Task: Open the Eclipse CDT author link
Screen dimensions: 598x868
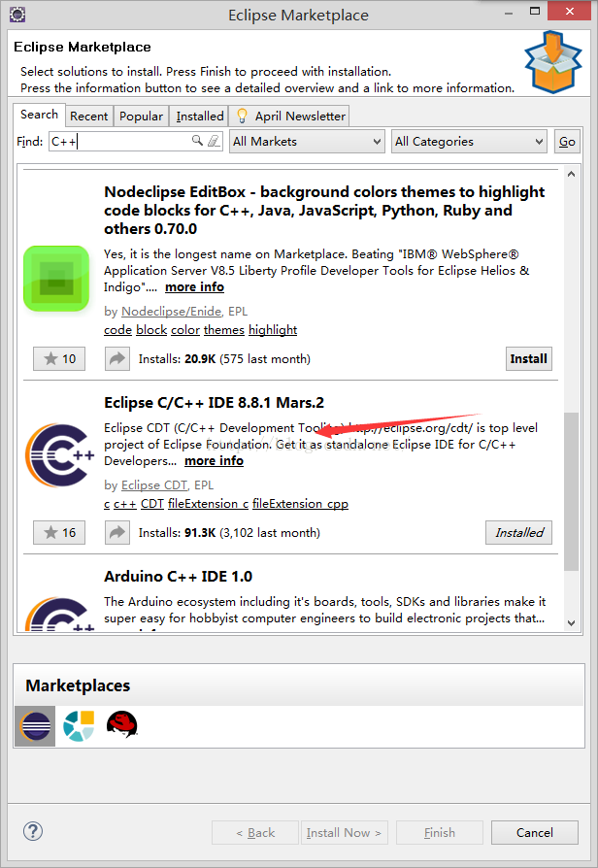Action: click(154, 485)
